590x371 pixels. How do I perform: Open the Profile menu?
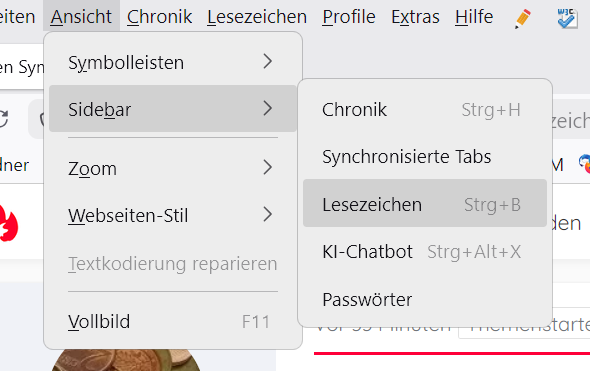tap(349, 17)
